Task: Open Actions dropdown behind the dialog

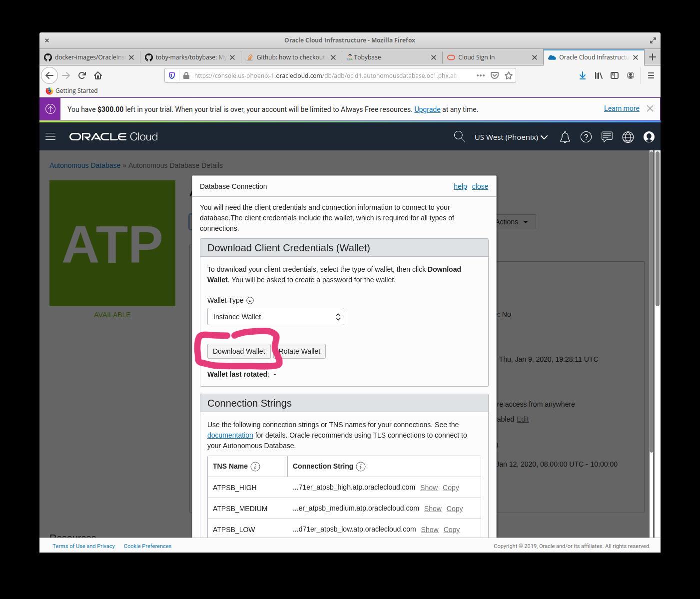Action: pos(516,222)
